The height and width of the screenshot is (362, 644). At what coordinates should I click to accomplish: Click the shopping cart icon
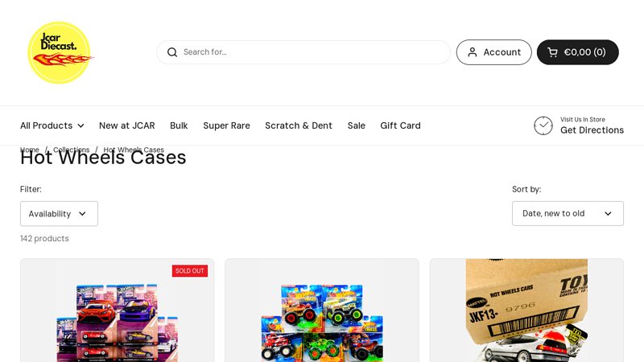[552, 52]
